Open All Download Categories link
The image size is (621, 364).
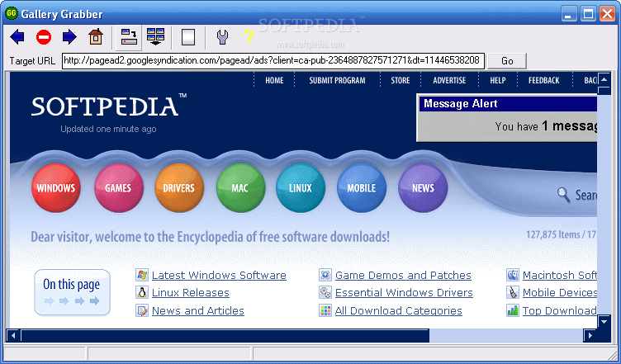pyautogui.click(x=398, y=311)
